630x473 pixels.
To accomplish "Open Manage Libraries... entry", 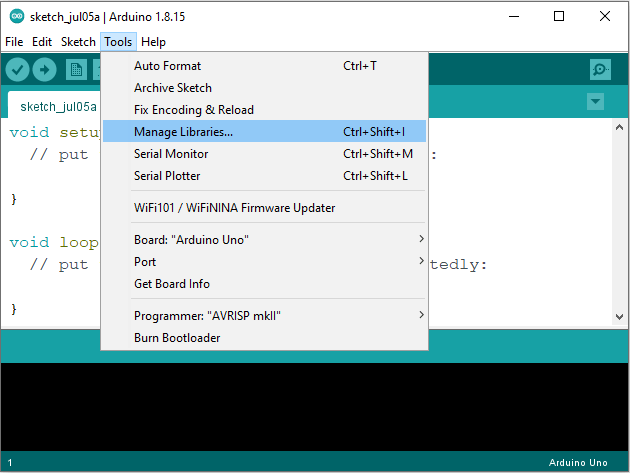I will (264, 131).
